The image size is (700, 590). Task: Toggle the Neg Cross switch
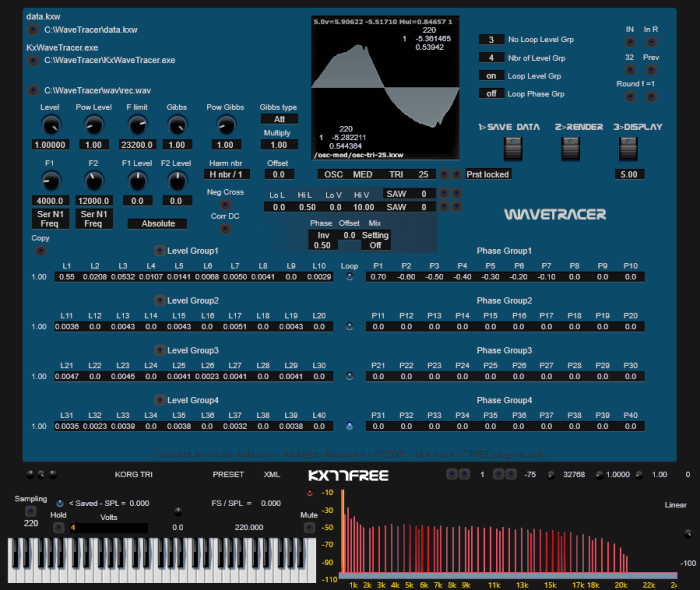[x=225, y=205]
